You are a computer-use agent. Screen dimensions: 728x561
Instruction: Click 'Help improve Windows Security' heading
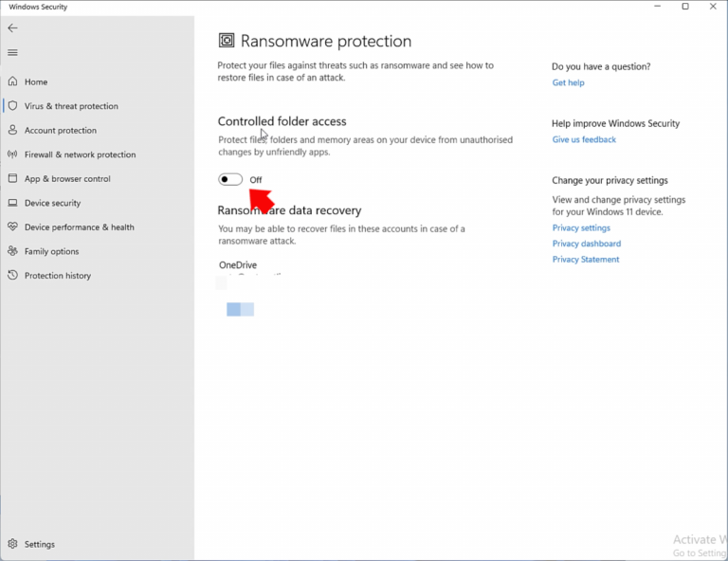(615, 123)
